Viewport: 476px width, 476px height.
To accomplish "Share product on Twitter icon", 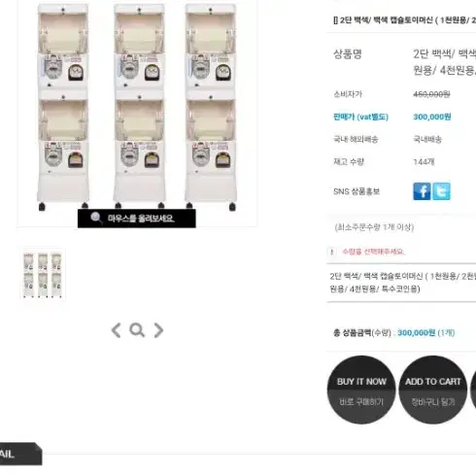I will point(441,191).
